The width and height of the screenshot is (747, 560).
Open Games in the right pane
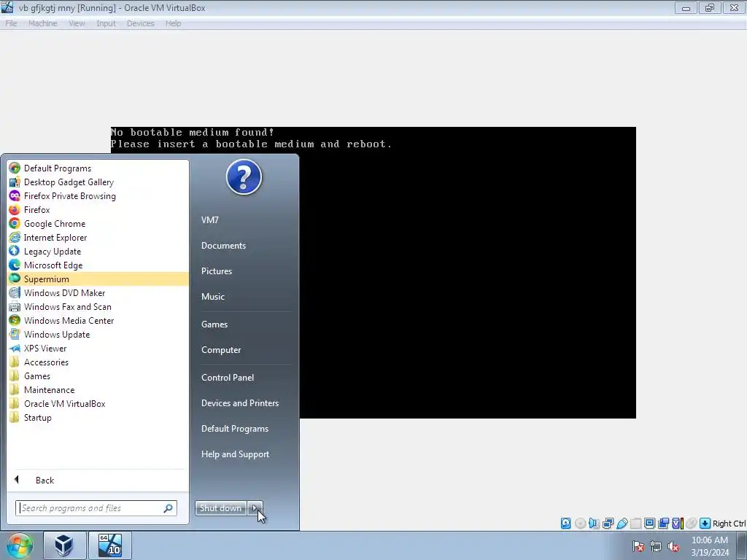coord(214,324)
